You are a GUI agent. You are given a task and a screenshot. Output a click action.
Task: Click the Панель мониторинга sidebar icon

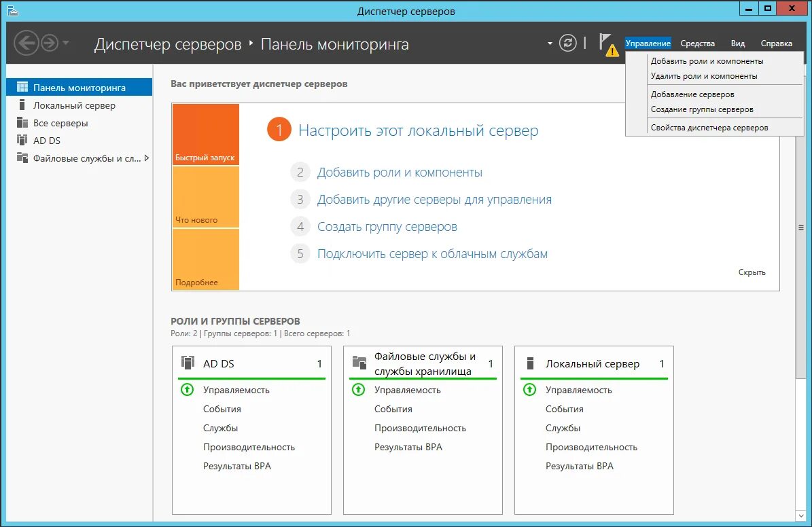(x=22, y=87)
